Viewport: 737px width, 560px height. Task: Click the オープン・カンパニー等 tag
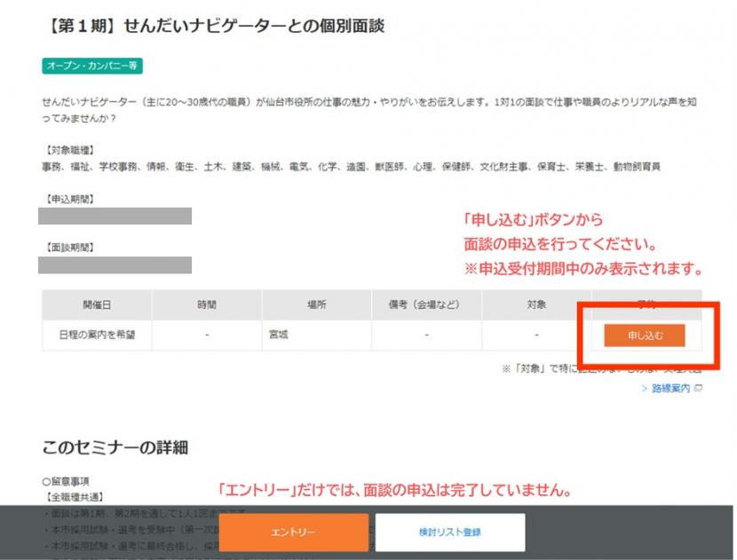click(x=92, y=66)
